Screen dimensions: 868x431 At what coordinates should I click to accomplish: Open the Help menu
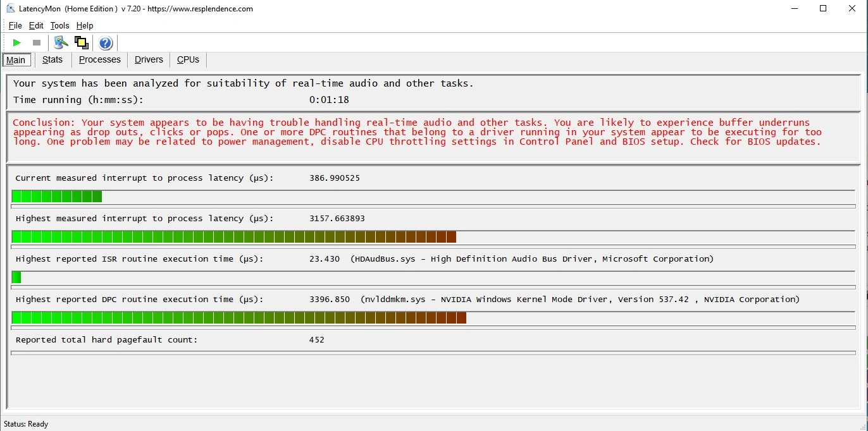pos(85,25)
